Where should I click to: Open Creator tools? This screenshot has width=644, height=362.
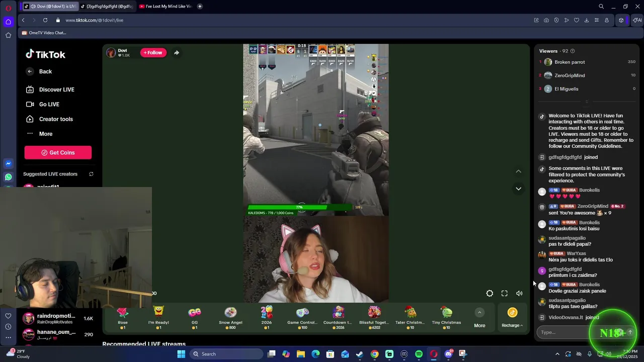tap(49, 119)
